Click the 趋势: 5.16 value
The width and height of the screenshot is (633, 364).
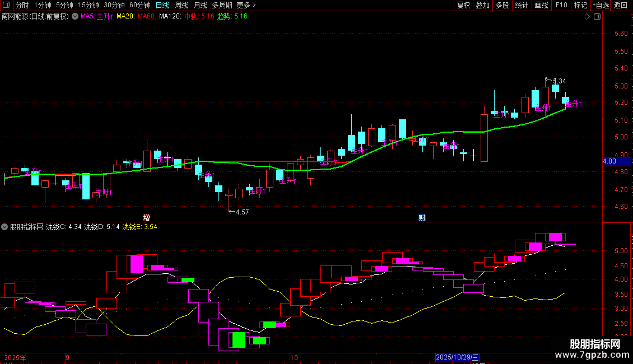coord(232,17)
